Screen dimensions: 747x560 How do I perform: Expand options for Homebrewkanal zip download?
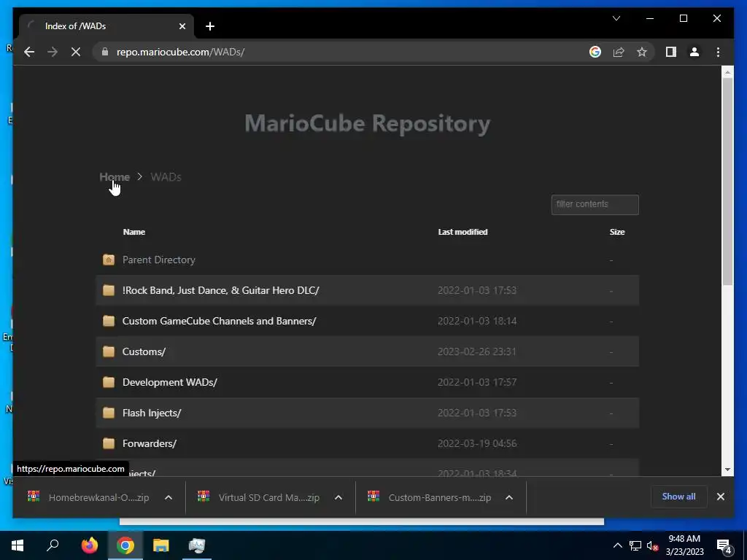point(169,497)
